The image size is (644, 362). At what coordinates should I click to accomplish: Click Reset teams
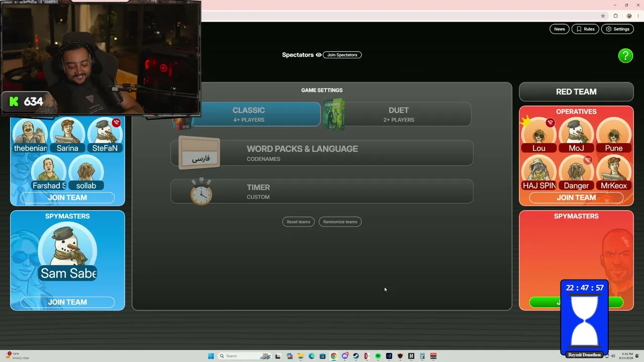298,222
